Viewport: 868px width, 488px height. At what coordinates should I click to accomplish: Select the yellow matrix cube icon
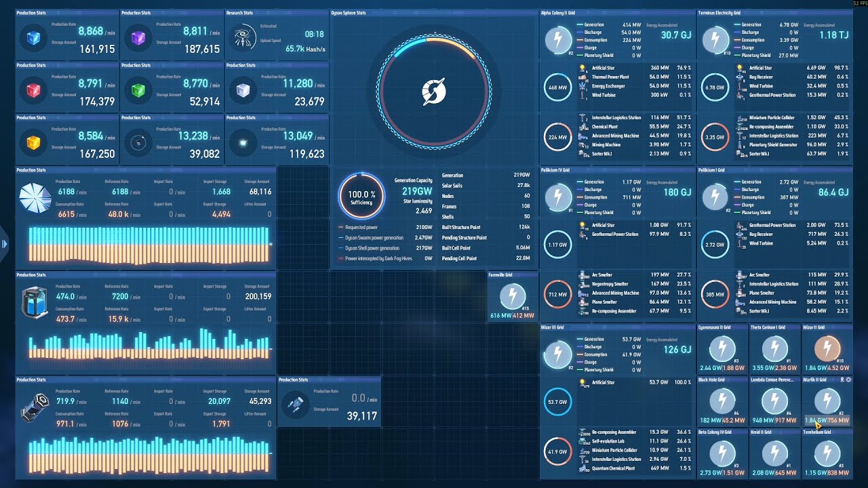[x=33, y=143]
